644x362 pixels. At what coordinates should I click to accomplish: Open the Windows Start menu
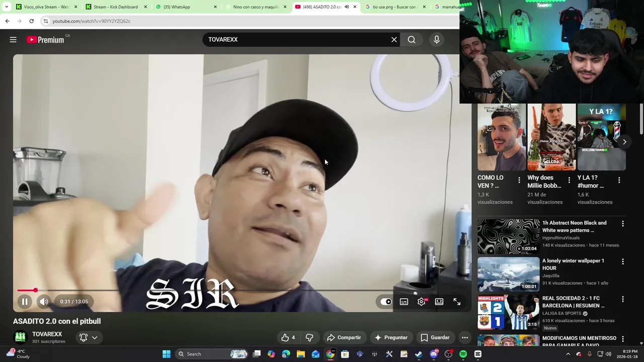coord(166,354)
